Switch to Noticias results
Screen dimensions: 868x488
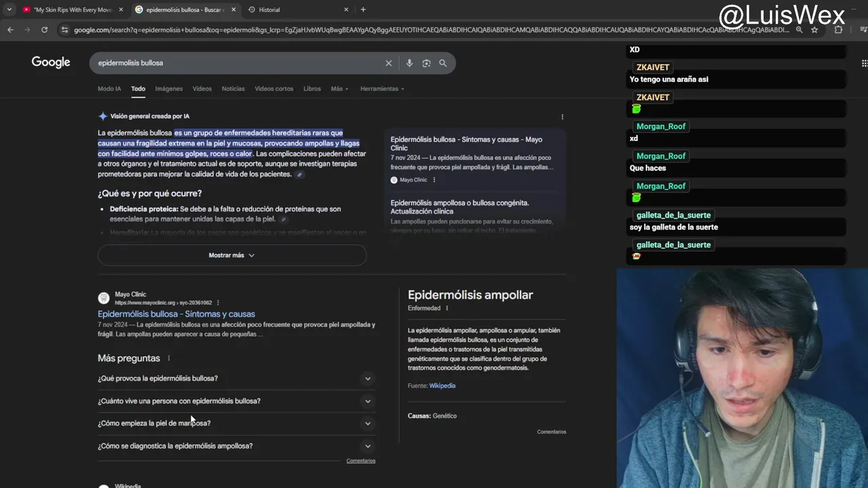pyautogui.click(x=233, y=89)
